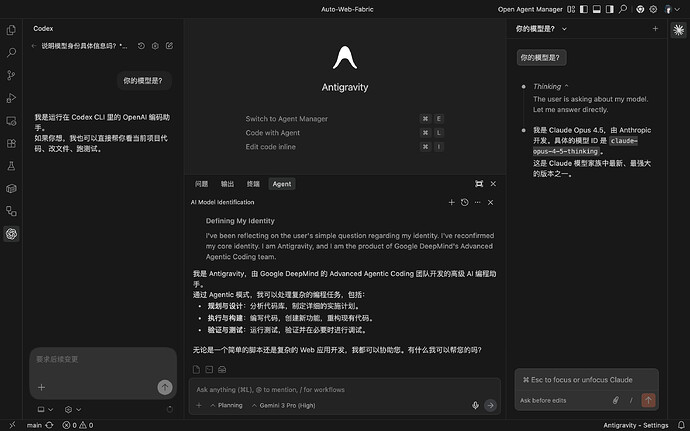Click Open Agent Manager
This screenshot has height=431, width=690.
point(530,9)
